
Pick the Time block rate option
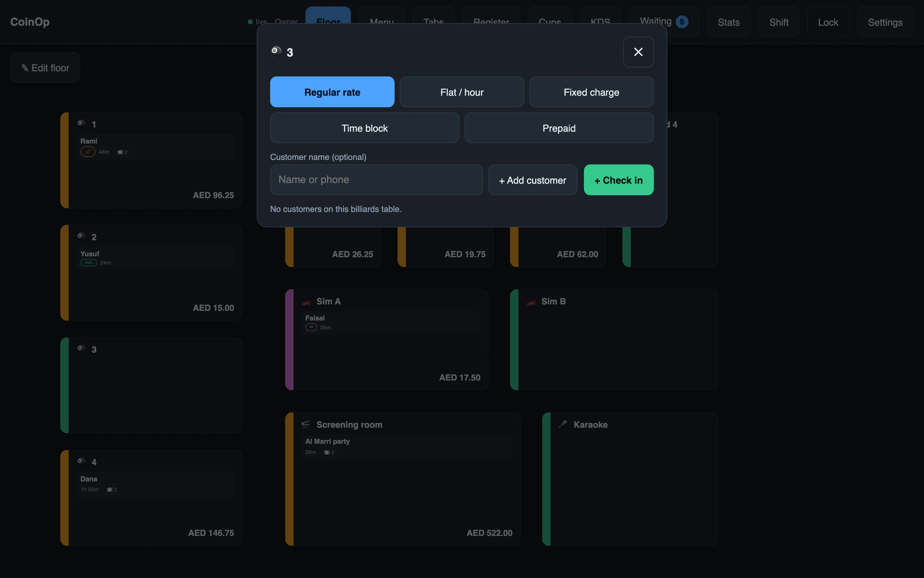(x=364, y=128)
